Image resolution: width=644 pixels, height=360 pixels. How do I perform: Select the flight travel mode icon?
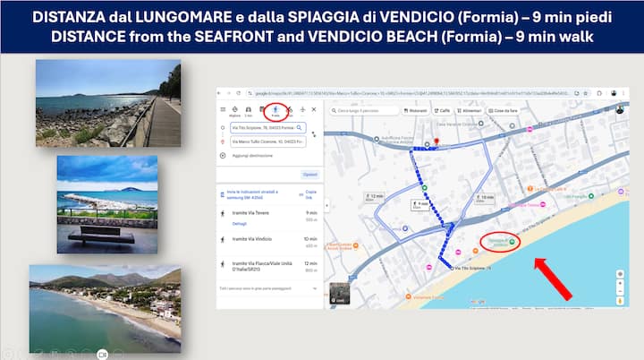tap(302, 110)
